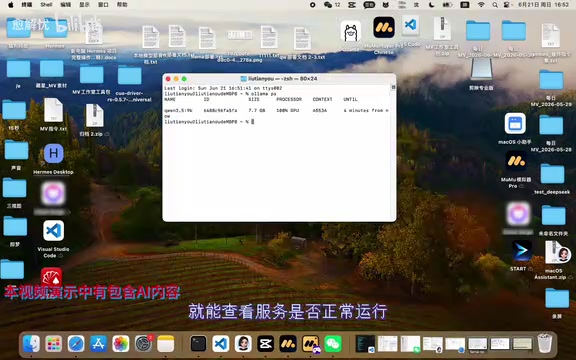Open the 终端 Terminal menu

(x=27, y=4)
